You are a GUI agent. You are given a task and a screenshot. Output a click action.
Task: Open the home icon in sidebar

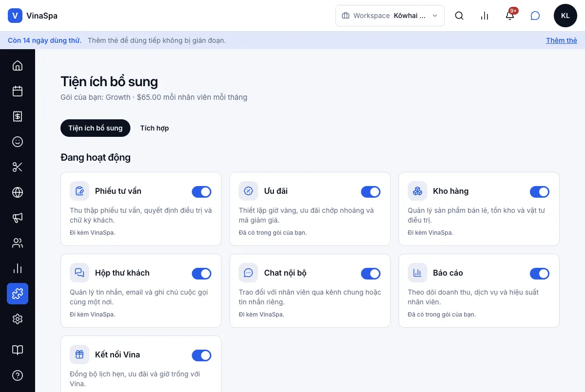pos(18,66)
